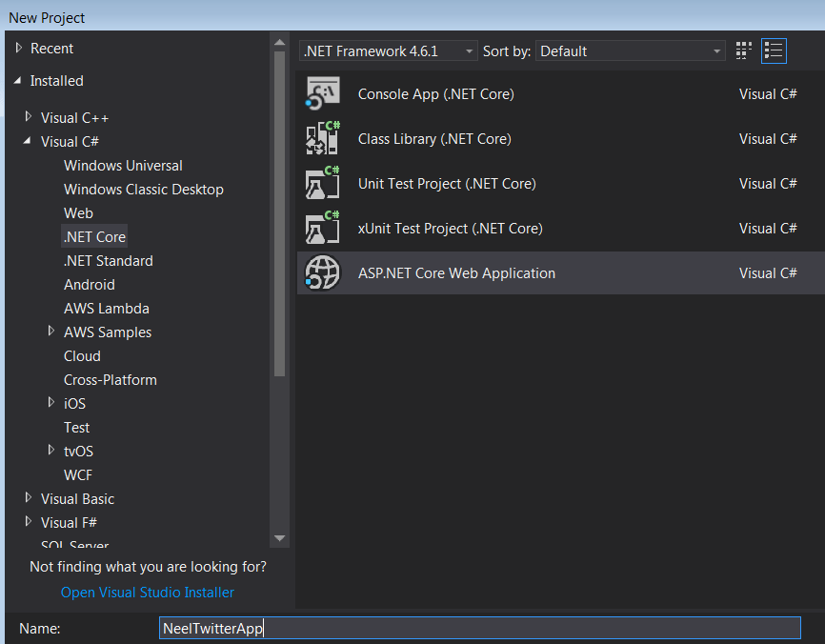Select ASP.NET Core Web Application template name
Screen dimensions: 825x644
[x=456, y=273]
